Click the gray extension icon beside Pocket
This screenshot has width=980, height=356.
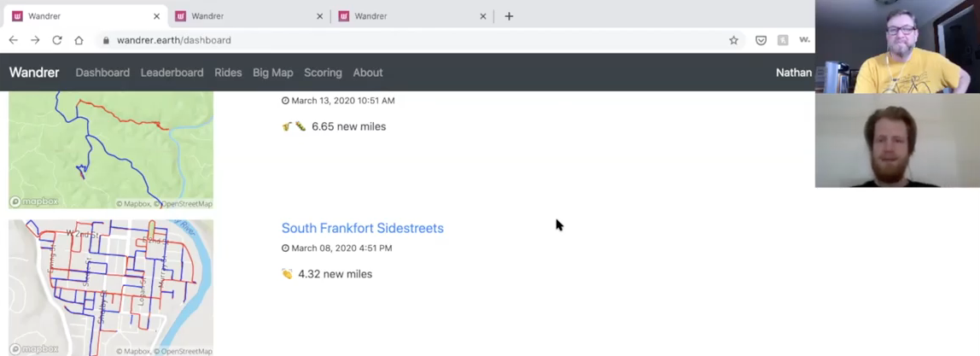(x=783, y=40)
